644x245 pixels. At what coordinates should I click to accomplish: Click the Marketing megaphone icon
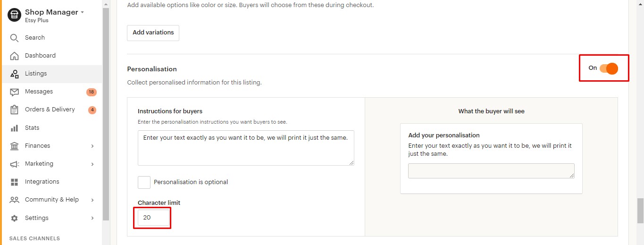click(15, 164)
